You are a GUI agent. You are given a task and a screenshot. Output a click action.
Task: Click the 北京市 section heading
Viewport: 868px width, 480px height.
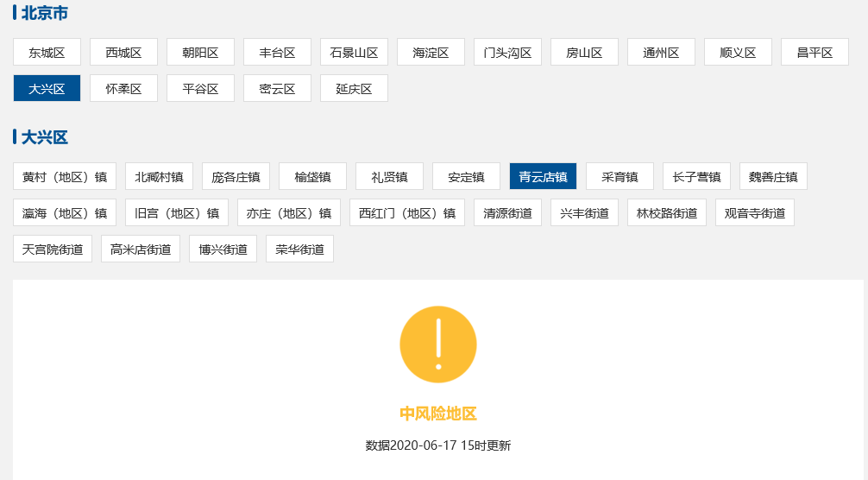pos(44,13)
